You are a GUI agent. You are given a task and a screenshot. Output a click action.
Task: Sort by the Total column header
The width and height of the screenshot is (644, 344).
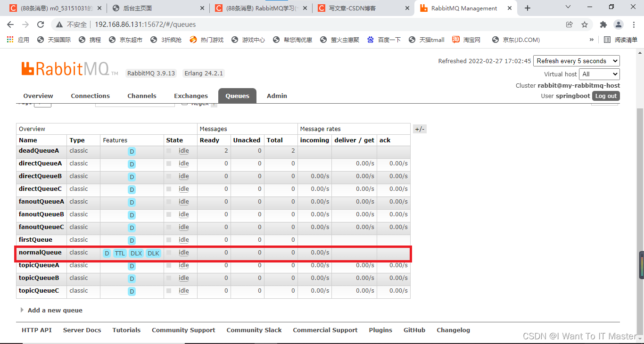274,140
